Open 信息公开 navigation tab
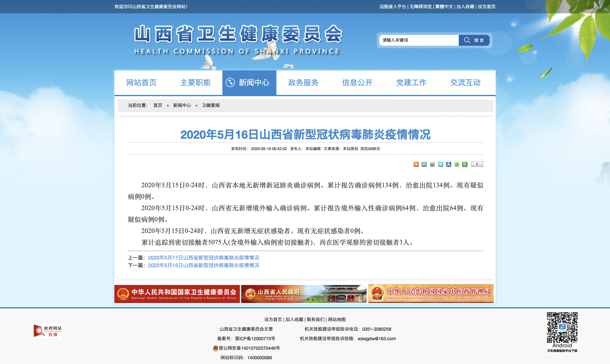 click(x=357, y=83)
